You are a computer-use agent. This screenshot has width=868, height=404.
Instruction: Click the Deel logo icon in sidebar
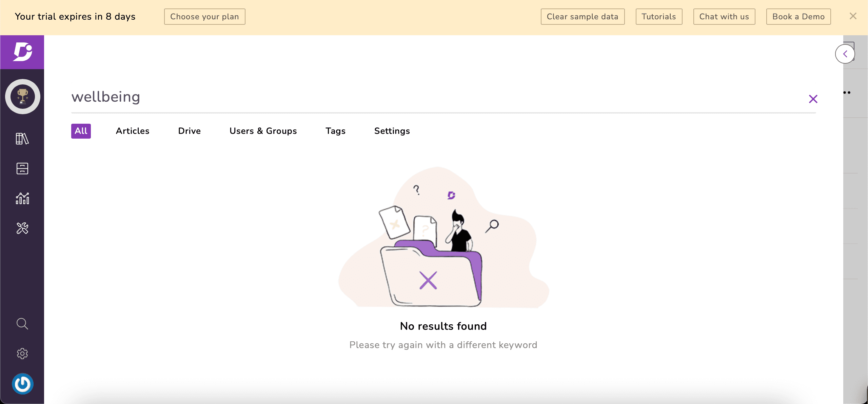[22, 52]
